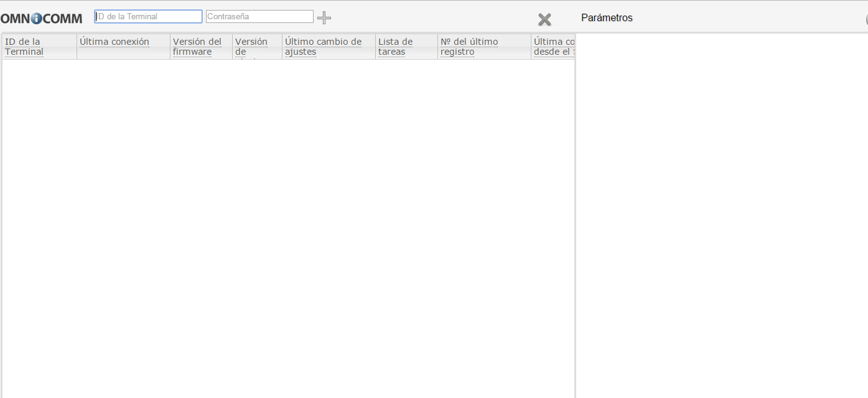Click the partially visible icon right of Parámetros

tap(866, 19)
